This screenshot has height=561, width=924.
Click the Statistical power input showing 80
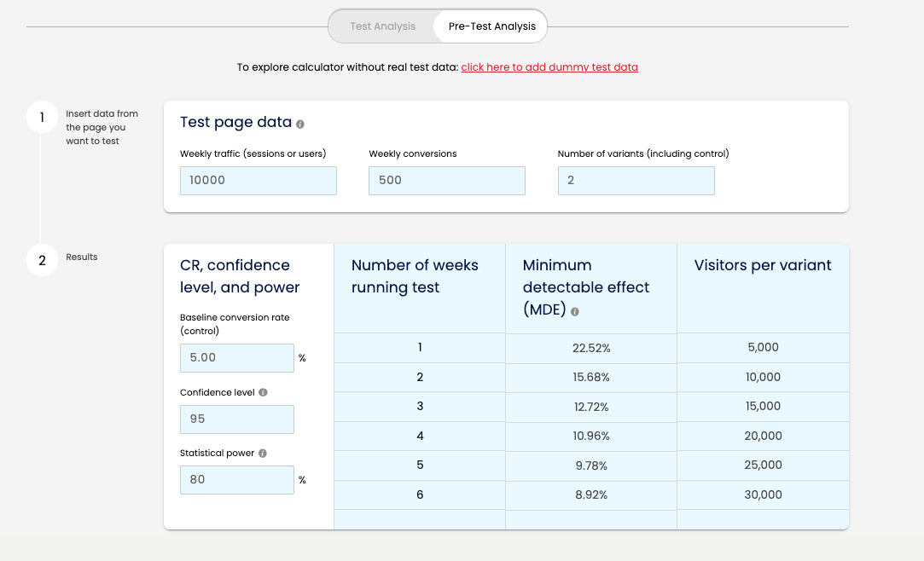tap(237, 480)
